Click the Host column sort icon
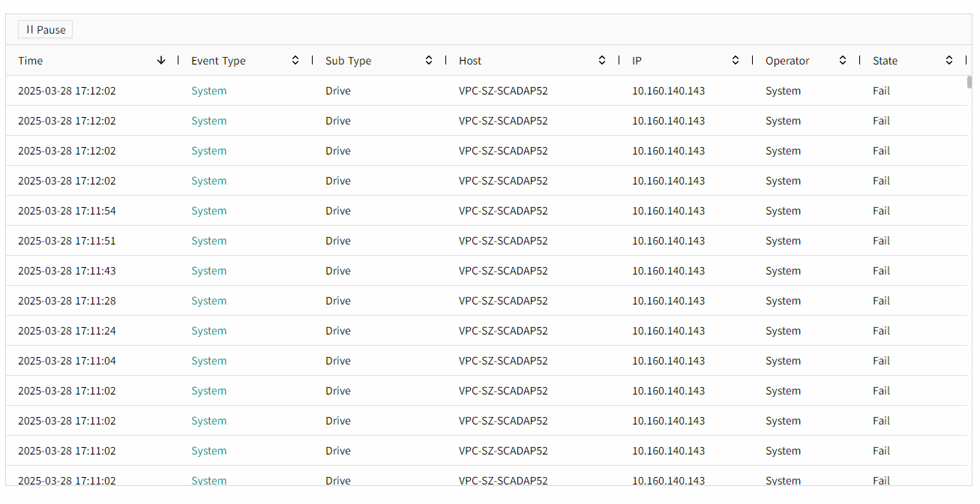This screenshot has width=980, height=504. pos(602,61)
